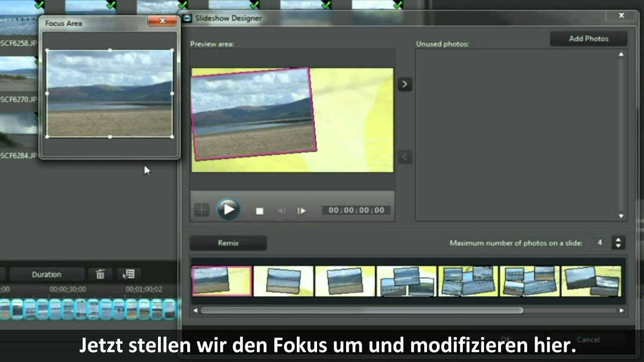Click the bottom-left handle of the focus area

point(47,137)
